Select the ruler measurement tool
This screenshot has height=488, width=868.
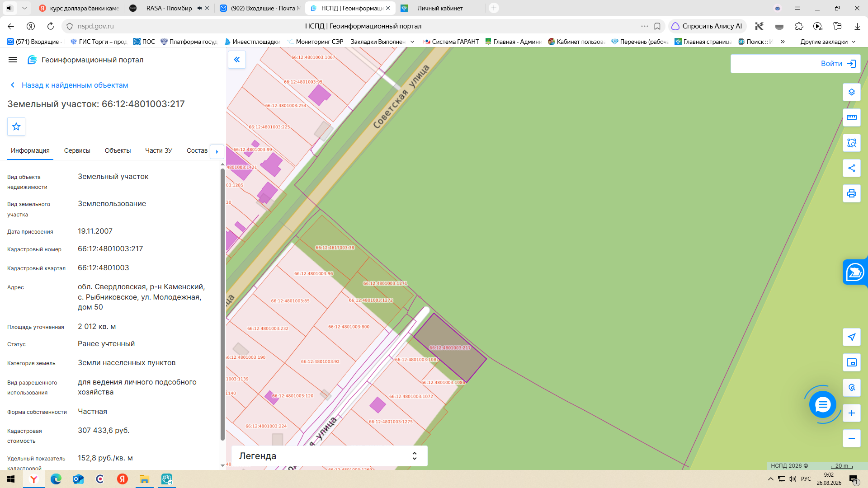tap(851, 117)
